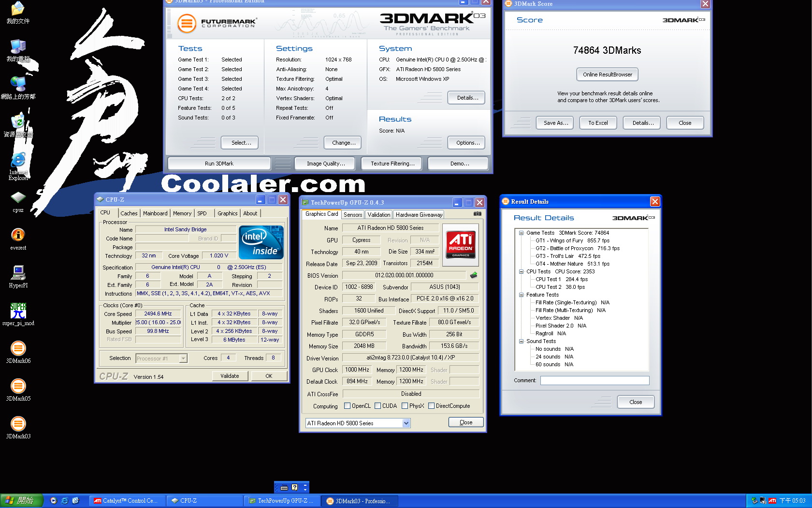
Task: Open the ATI Radeon HD 5800 Series dropdown
Action: pos(406,423)
